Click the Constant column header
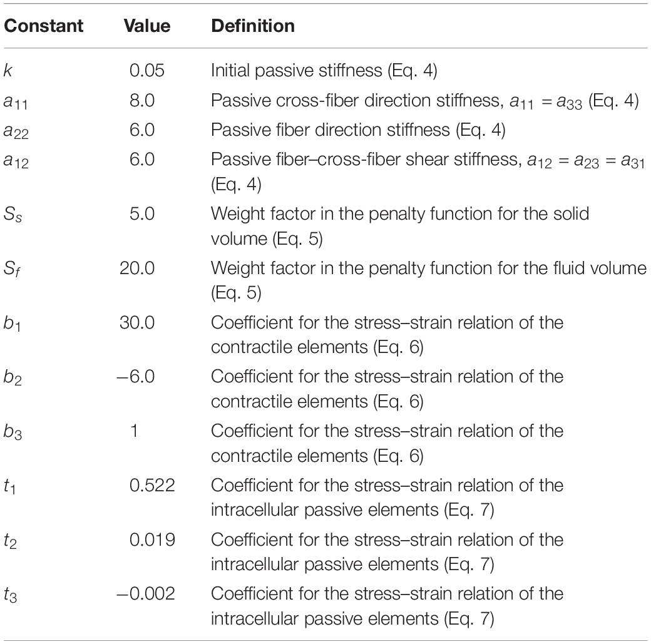This screenshot has width=651, height=644. click(44, 26)
